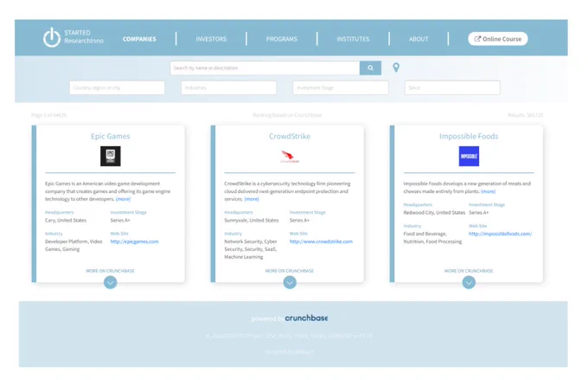Click the Series A+ value on Epic Games card
The image size is (588, 380).
120,221
